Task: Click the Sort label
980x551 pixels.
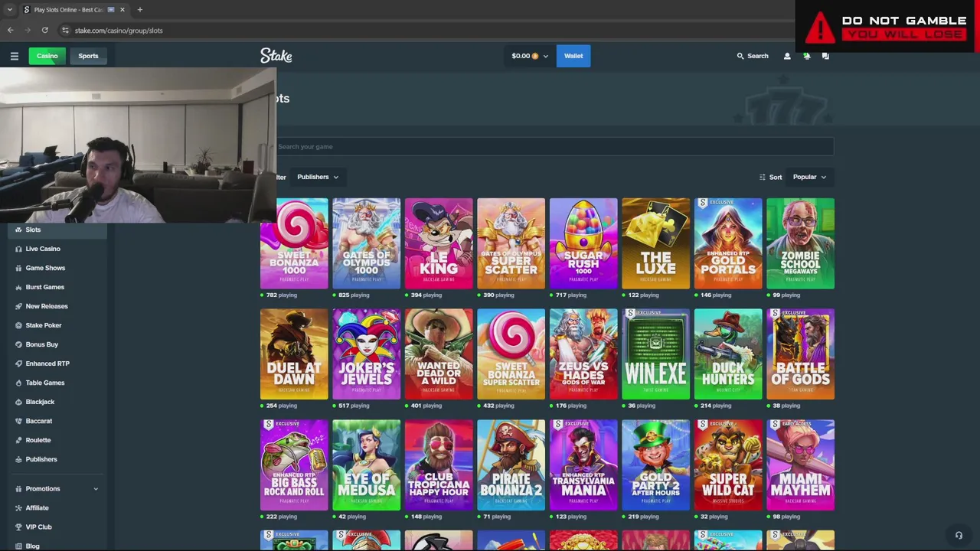Action: click(x=776, y=177)
